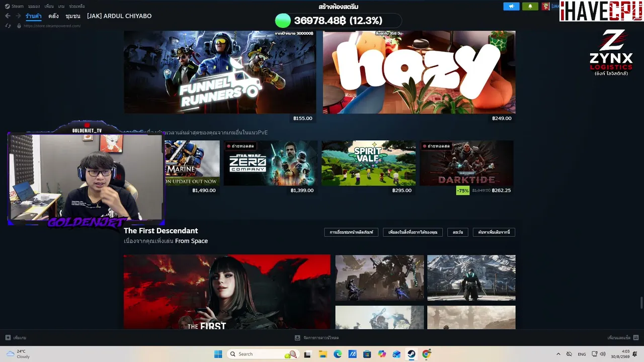Image resolution: width=644 pixels, height=362 pixels.
Task: Open Copilot from the taskbar
Action: point(382,354)
